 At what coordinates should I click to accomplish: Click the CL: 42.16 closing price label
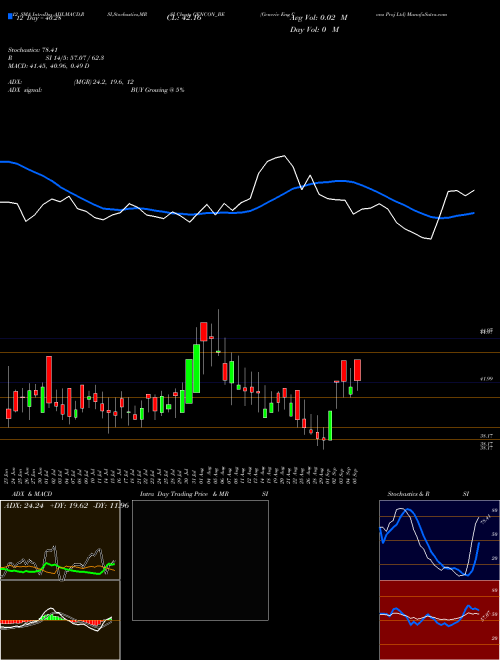click(184, 18)
